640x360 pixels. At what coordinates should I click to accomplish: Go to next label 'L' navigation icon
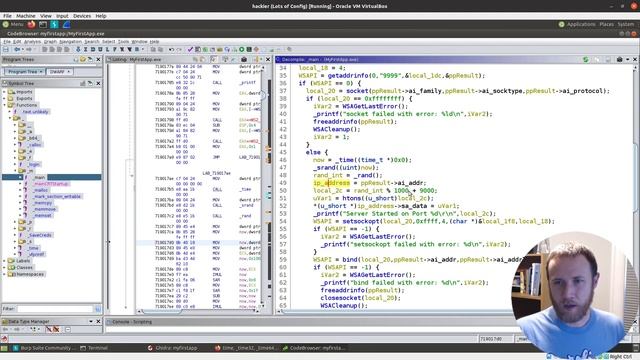click(x=107, y=49)
